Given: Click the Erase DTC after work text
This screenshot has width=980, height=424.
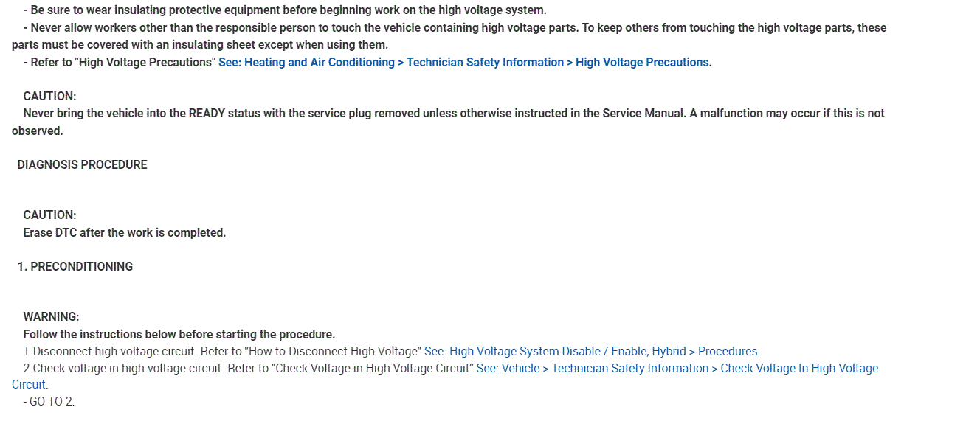Looking at the screenshot, I should pos(124,232).
